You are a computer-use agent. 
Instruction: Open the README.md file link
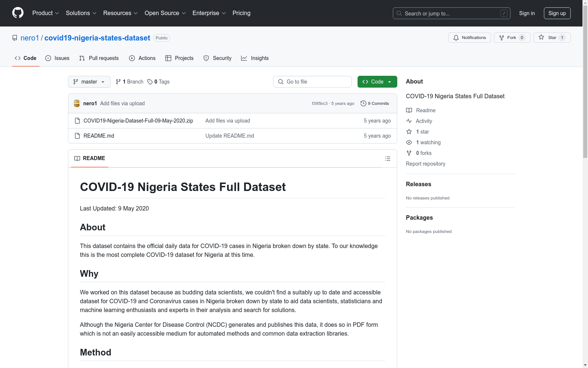coord(99,136)
